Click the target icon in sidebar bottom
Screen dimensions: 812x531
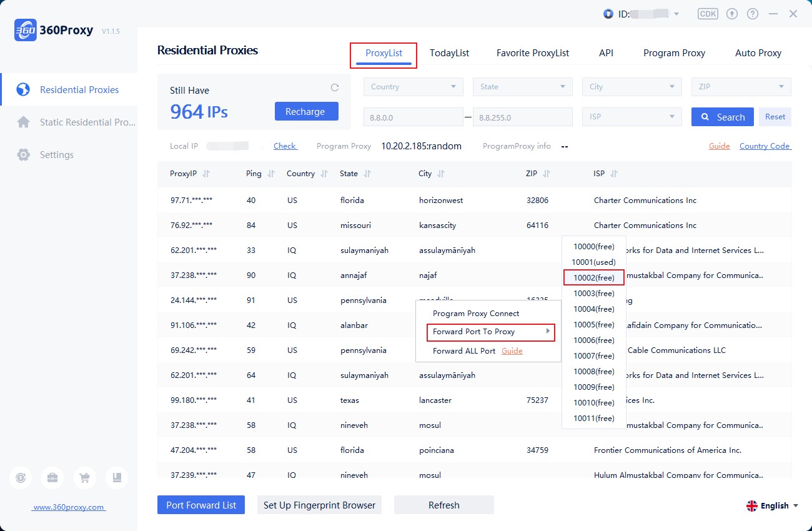click(x=21, y=478)
